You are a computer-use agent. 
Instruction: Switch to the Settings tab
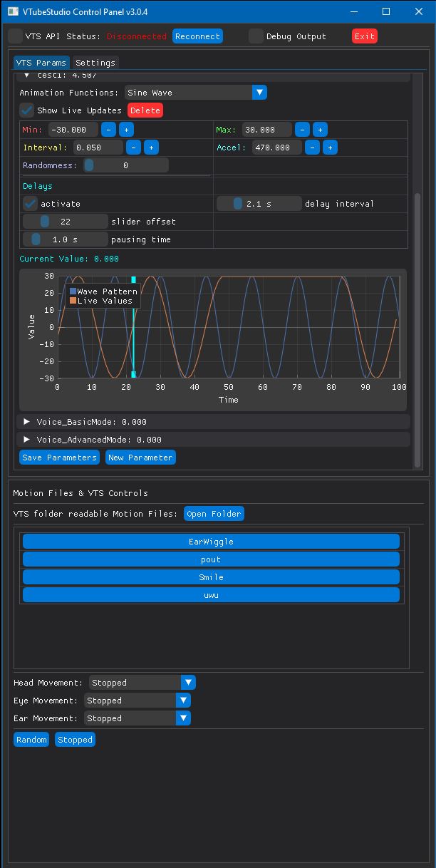[x=95, y=63]
